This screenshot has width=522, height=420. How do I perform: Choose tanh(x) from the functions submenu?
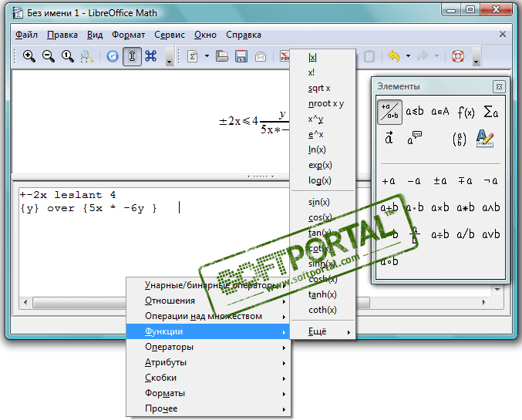point(322,294)
